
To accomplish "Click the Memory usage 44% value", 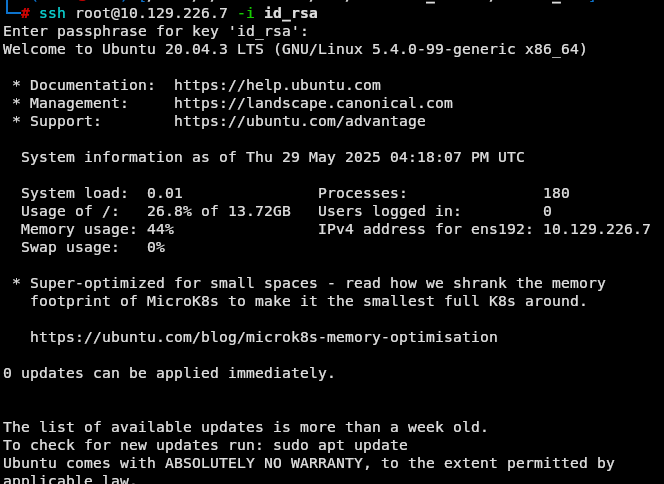I will click(x=160, y=230).
